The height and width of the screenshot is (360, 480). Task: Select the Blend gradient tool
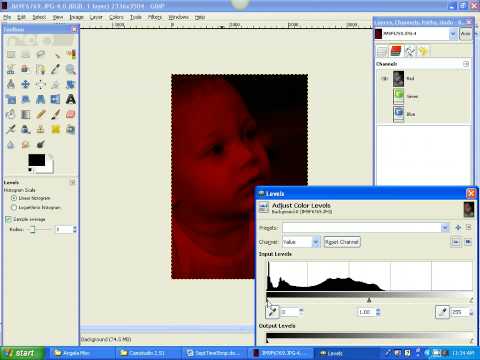click(26, 114)
